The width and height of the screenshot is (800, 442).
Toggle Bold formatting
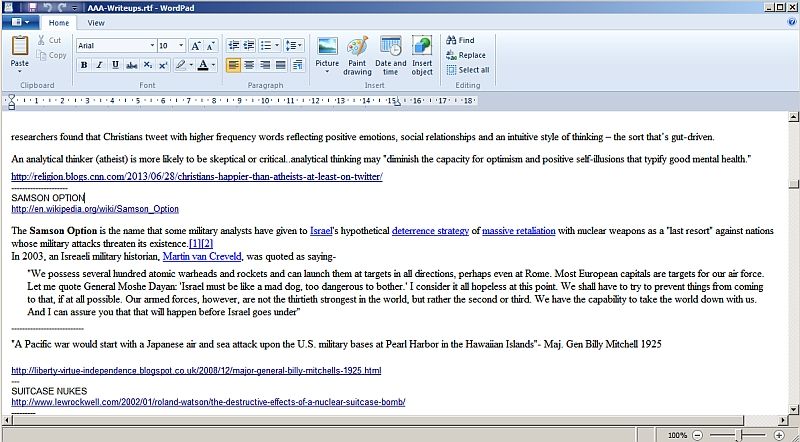[x=84, y=65]
